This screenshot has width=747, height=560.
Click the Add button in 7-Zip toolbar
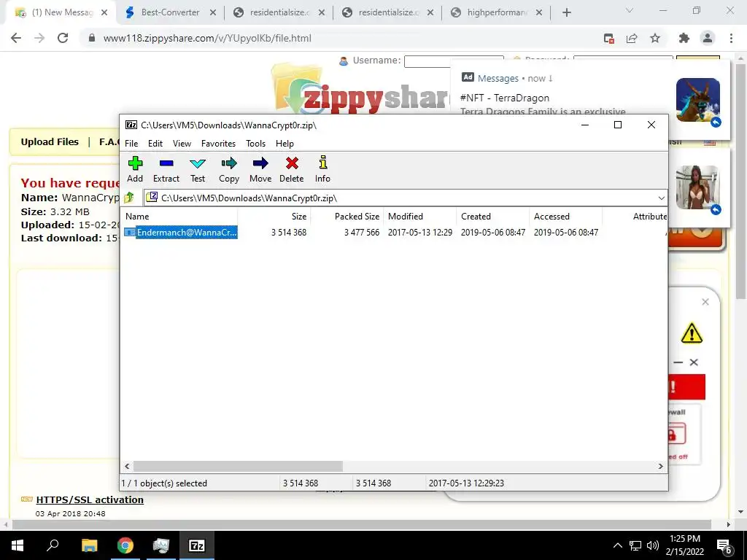(135, 169)
